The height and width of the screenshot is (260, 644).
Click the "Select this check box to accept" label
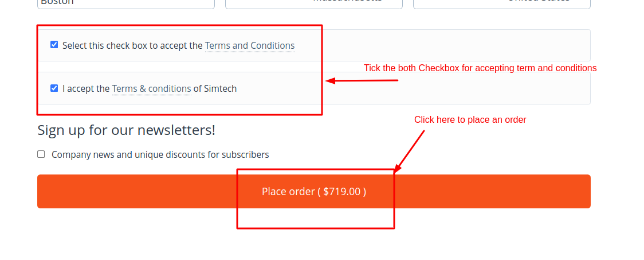(x=132, y=45)
